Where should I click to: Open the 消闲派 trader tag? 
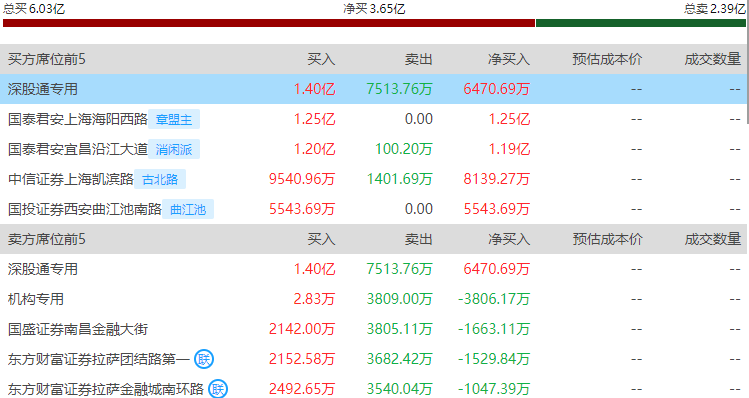[174, 150]
